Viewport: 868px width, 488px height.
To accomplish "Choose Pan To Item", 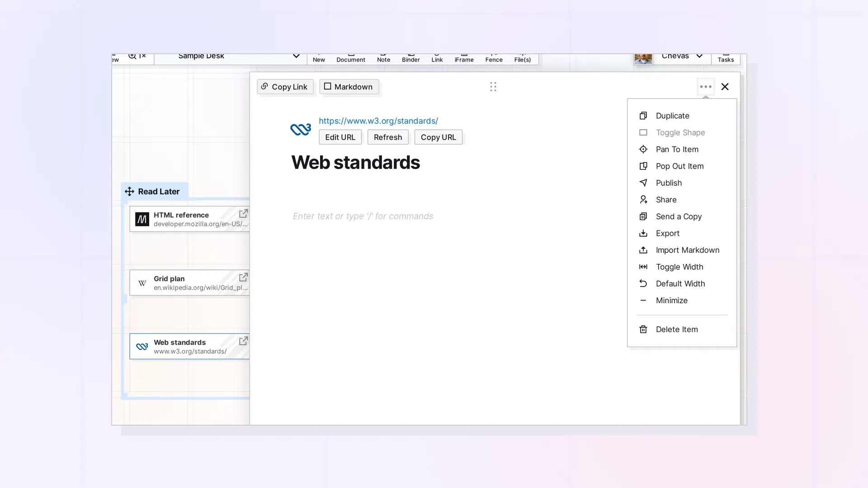I will (682, 149).
